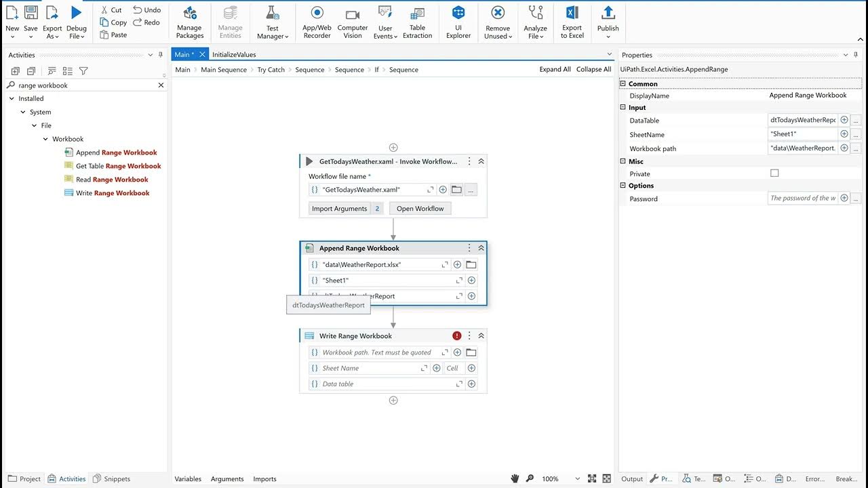
Task: Open the Test Manager dropdown
Action: [272, 32]
